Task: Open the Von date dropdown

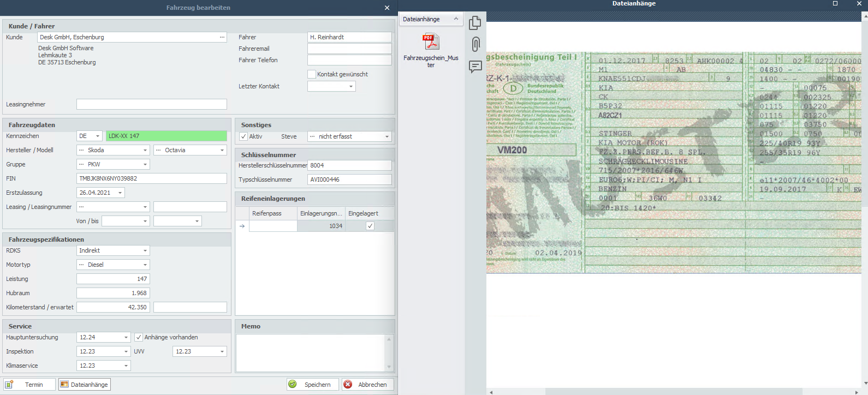Action: click(145, 221)
